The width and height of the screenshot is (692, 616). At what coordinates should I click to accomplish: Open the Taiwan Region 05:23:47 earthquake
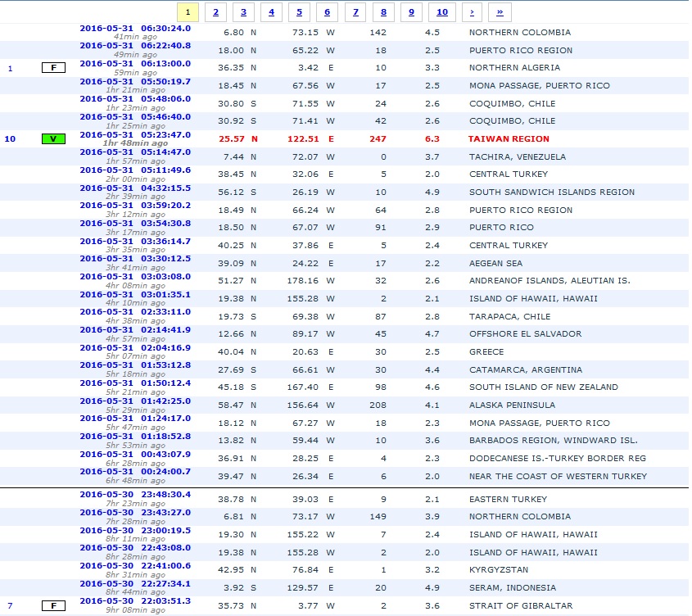click(134, 134)
